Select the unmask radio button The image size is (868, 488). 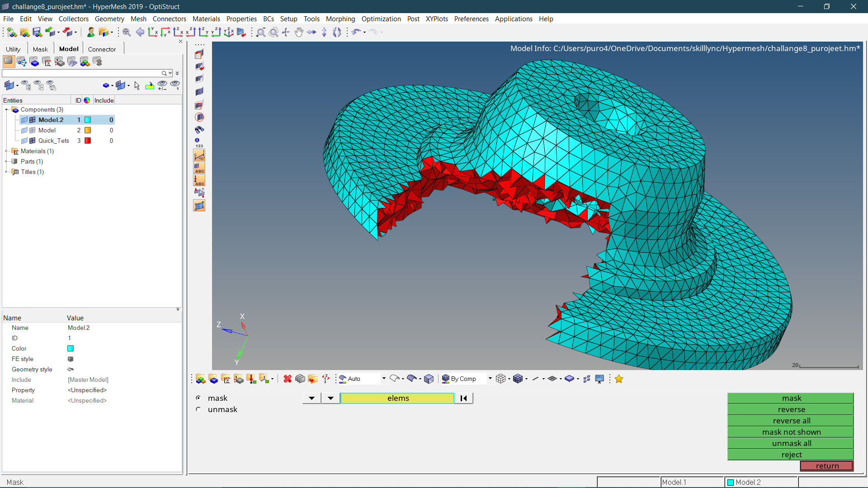pyautogui.click(x=198, y=409)
